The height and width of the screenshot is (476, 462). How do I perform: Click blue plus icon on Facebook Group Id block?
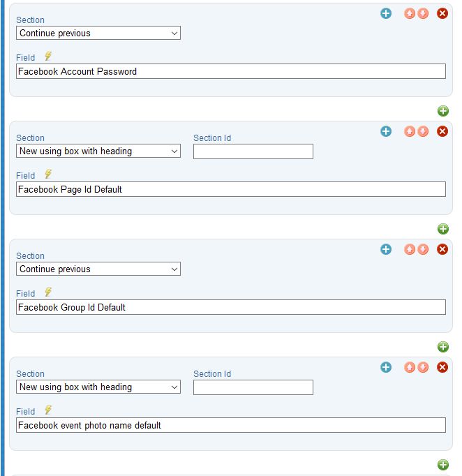386,249
